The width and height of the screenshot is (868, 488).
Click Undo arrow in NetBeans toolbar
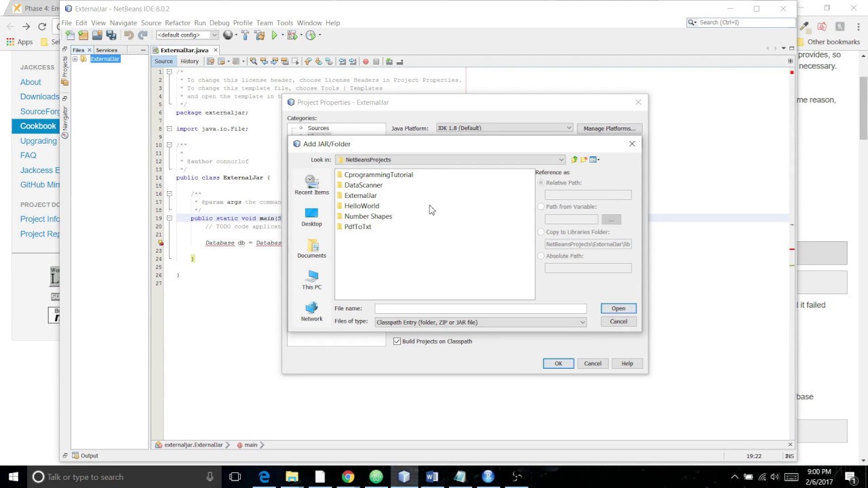coord(128,35)
